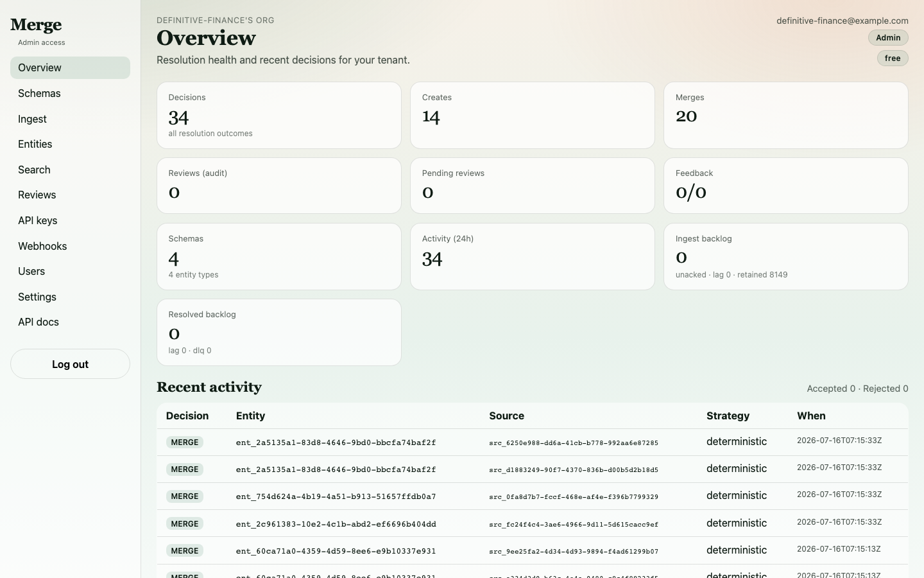Select the Activity (24h) card
Screen dimensions: 924x578
533,256
